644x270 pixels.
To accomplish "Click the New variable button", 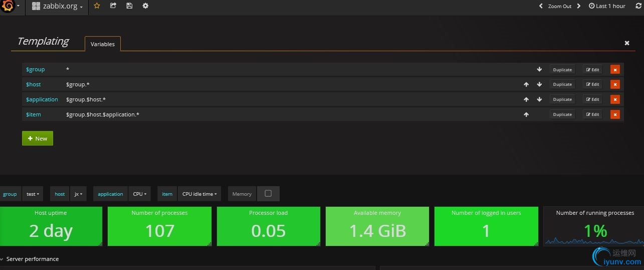I will point(38,139).
